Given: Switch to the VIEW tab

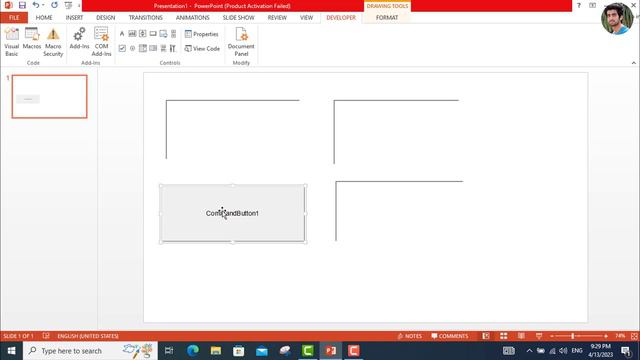Looking at the screenshot, I should click(306, 18).
